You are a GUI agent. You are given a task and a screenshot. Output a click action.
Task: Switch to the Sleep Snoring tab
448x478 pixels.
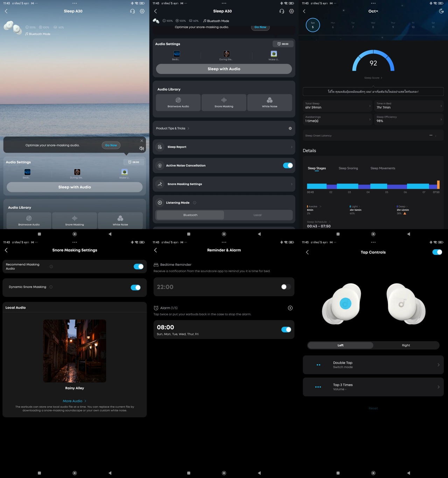click(x=348, y=168)
